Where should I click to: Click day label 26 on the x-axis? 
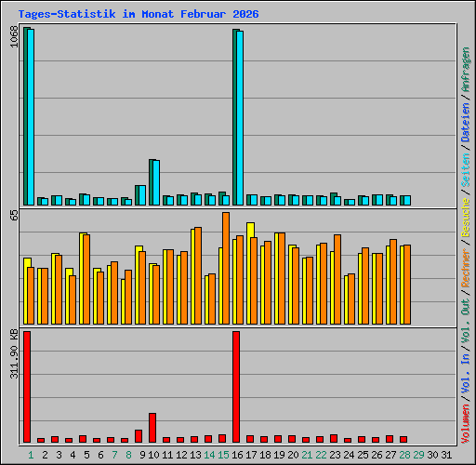click(377, 455)
